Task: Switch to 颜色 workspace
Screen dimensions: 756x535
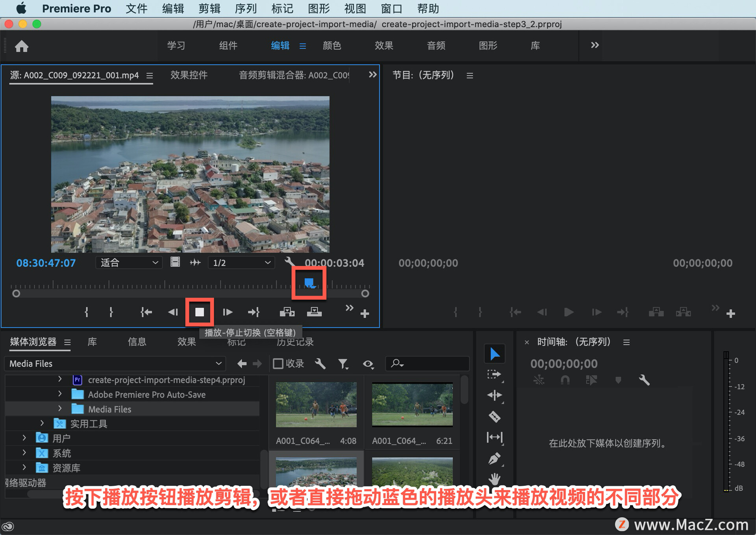Action: click(332, 46)
